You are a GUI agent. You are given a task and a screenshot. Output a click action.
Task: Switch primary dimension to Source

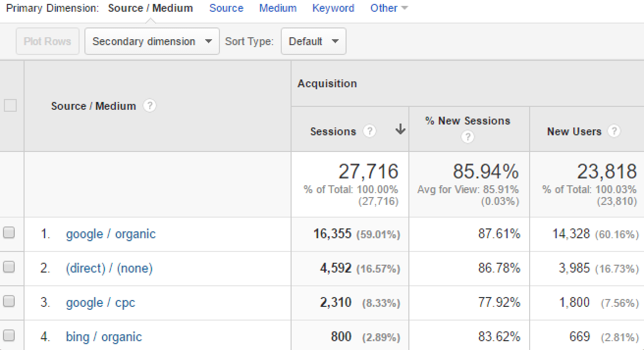click(x=226, y=8)
